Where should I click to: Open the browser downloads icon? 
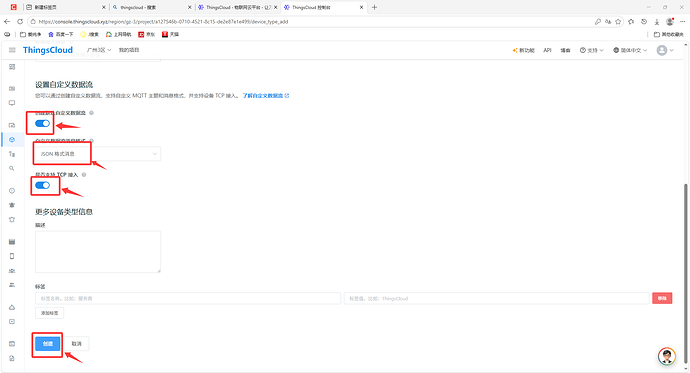tap(657, 22)
